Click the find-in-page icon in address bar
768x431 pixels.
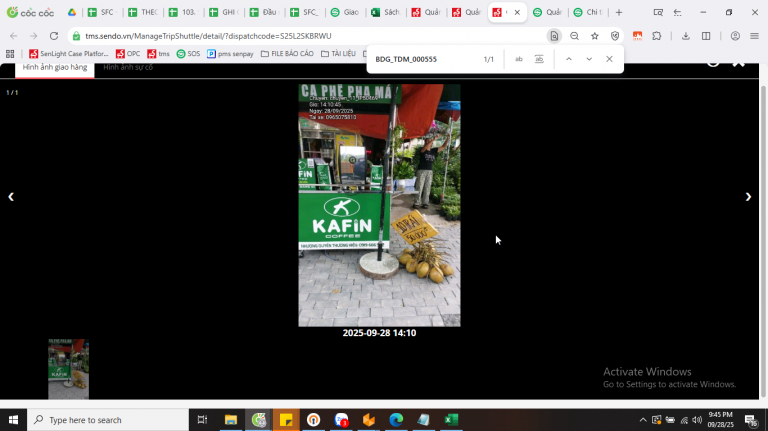pyautogui.click(x=554, y=36)
